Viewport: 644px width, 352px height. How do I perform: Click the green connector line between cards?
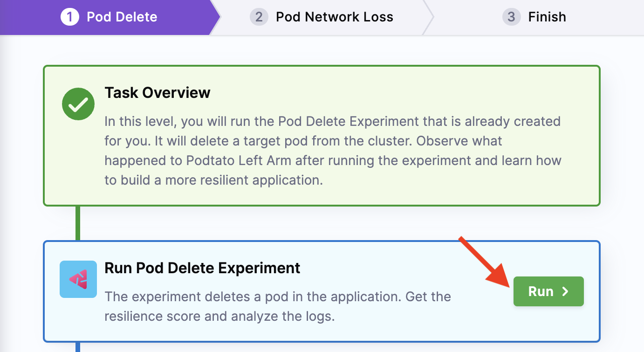78,223
